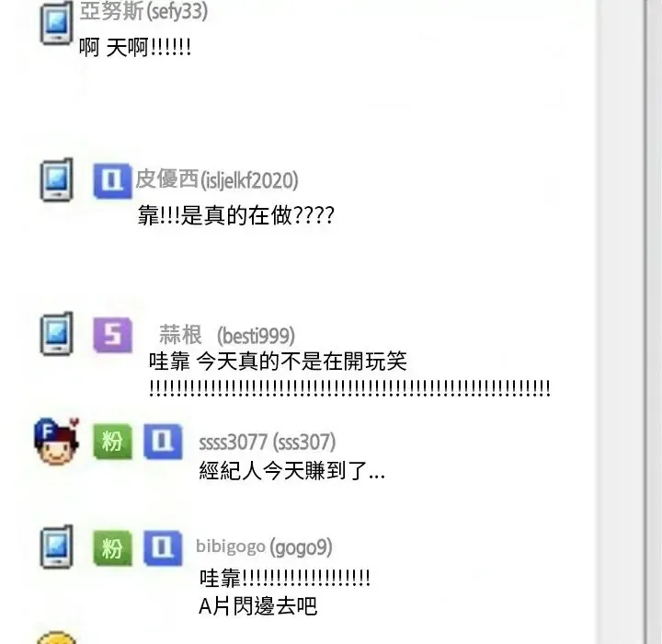Open user bibigogo (gogo9) profile

point(264,546)
